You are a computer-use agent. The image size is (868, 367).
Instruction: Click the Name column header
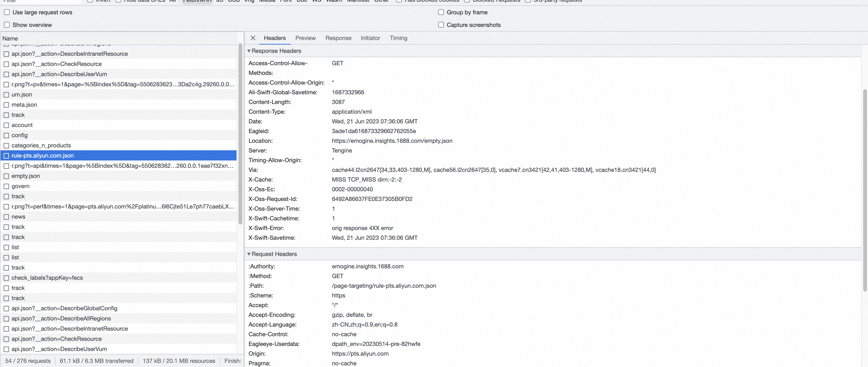click(10, 38)
